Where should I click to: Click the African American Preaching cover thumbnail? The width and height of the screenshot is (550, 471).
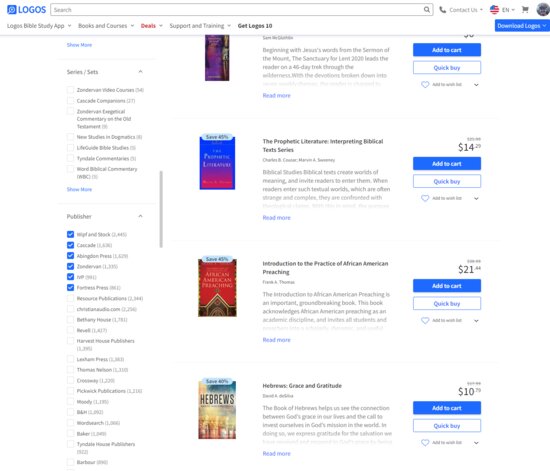point(217,287)
